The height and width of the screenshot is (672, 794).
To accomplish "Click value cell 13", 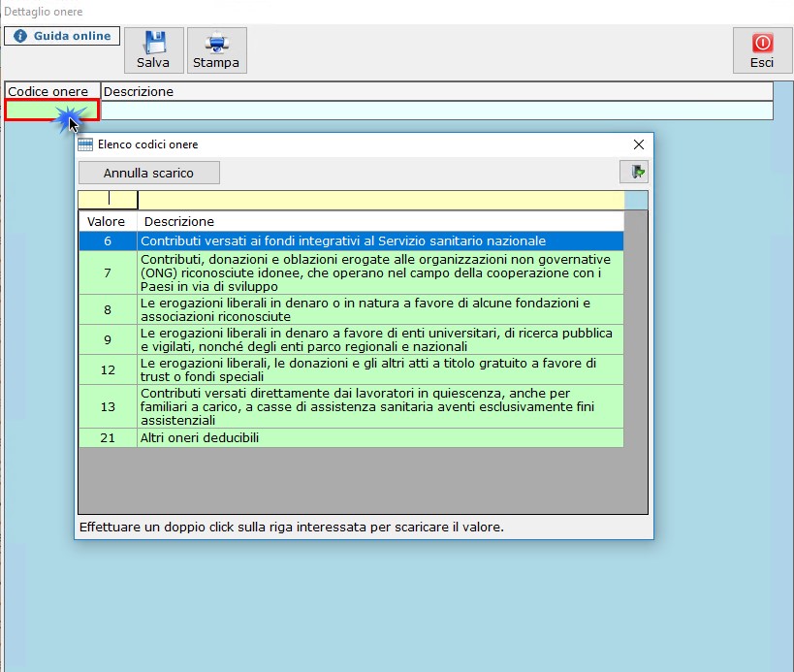I will coord(108,406).
